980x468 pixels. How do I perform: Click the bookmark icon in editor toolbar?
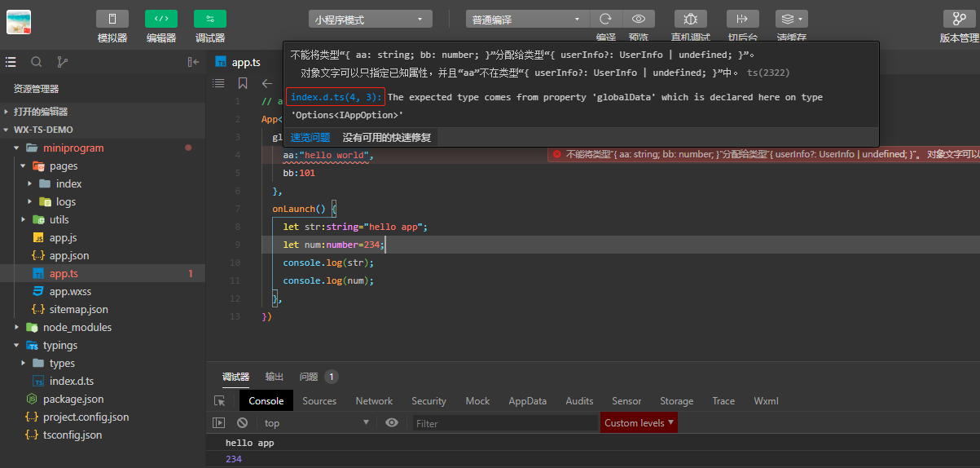pos(243,83)
